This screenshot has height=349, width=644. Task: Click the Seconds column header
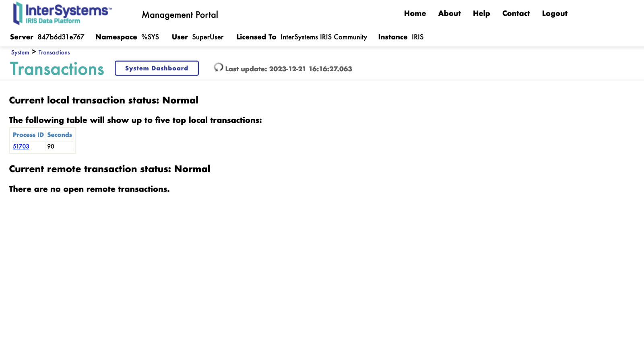[x=60, y=135]
